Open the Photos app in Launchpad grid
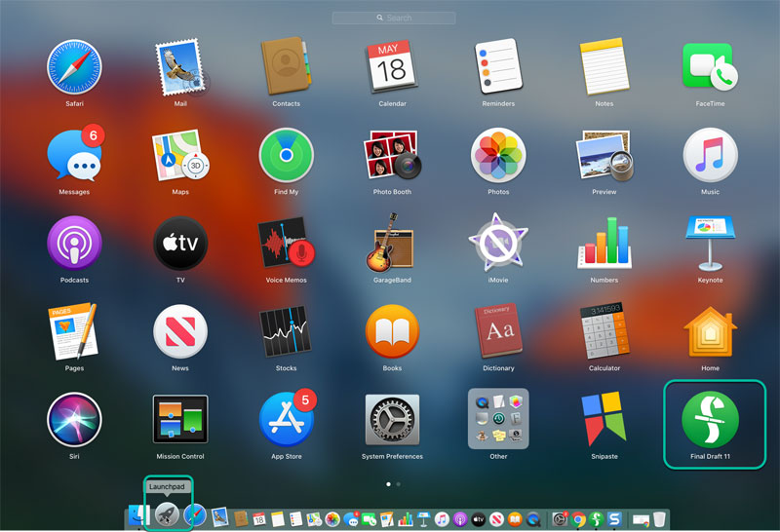The height and width of the screenshot is (532, 780). pyautogui.click(x=498, y=155)
